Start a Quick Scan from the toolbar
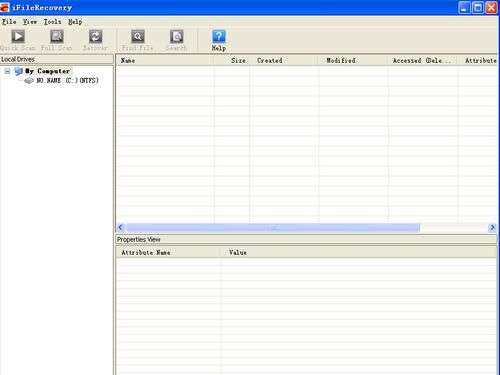This screenshot has height=375, width=500. (18, 36)
